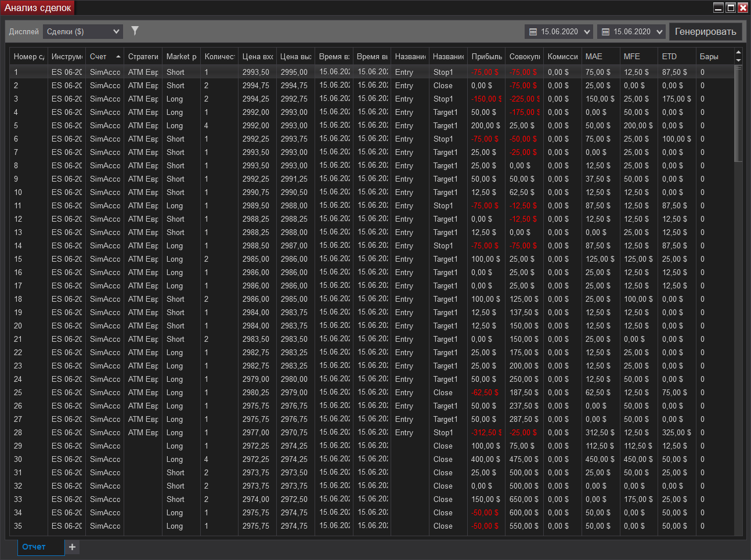Click the 400,00 $ profit cell

point(487,459)
